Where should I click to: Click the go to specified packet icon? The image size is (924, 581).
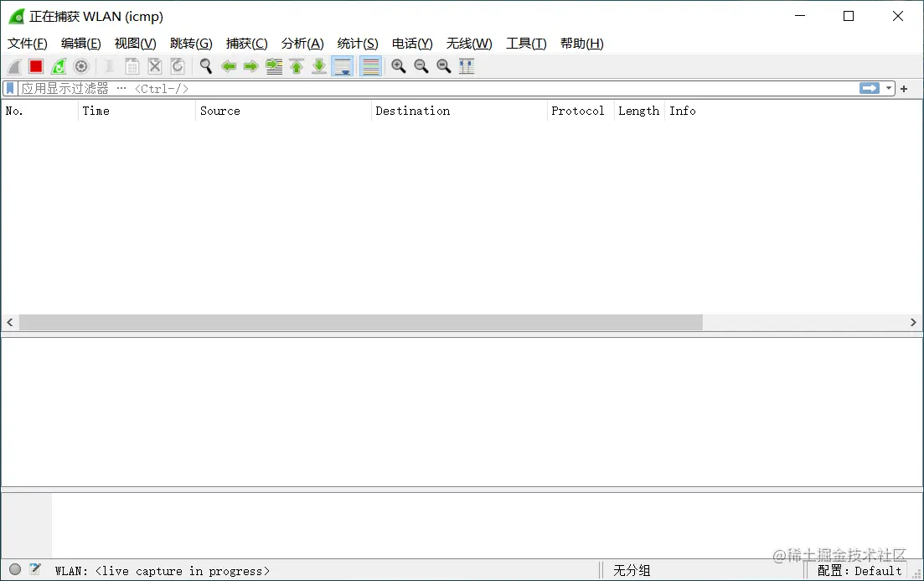click(x=273, y=67)
